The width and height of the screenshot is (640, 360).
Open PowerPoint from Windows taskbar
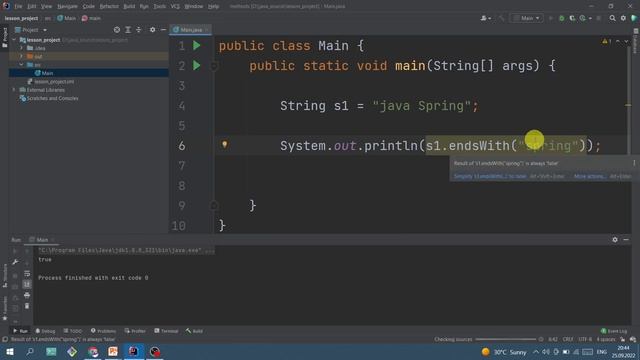pos(113,351)
